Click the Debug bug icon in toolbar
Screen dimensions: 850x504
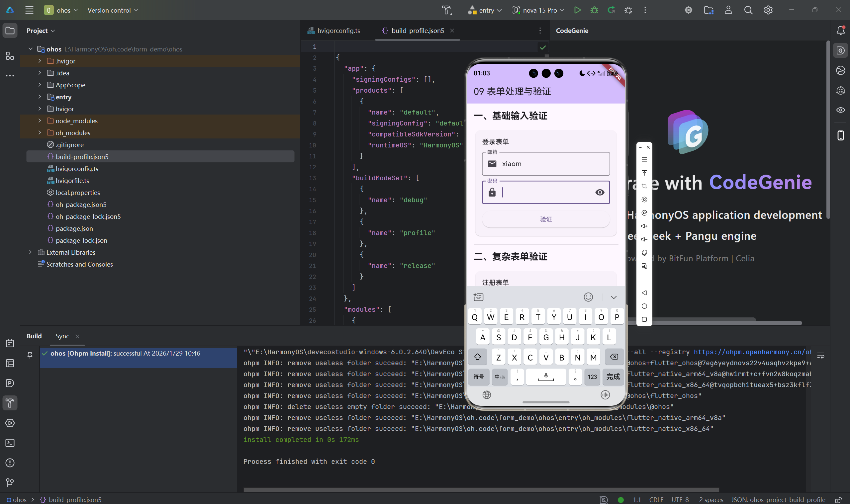[594, 10]
